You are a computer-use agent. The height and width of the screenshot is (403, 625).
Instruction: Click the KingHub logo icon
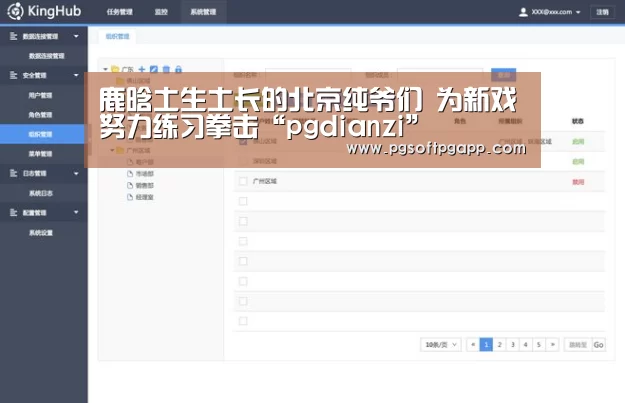[16, 11]
